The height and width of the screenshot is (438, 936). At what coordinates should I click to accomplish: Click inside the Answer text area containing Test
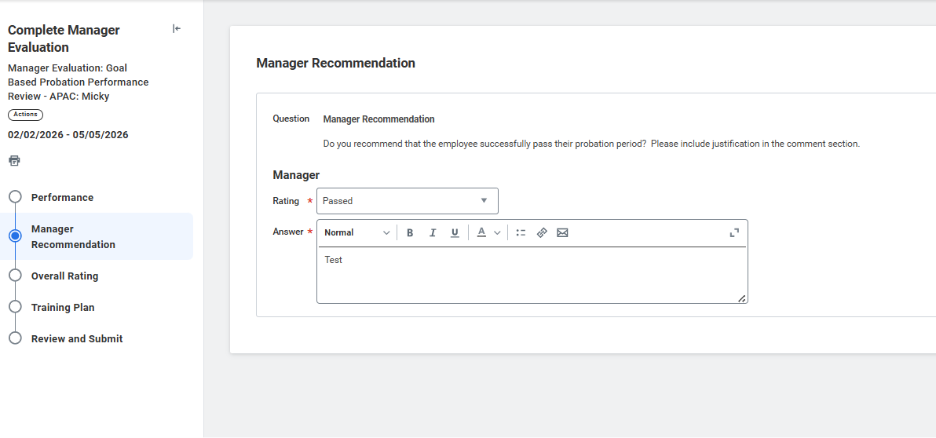click(x=530, y=275)
